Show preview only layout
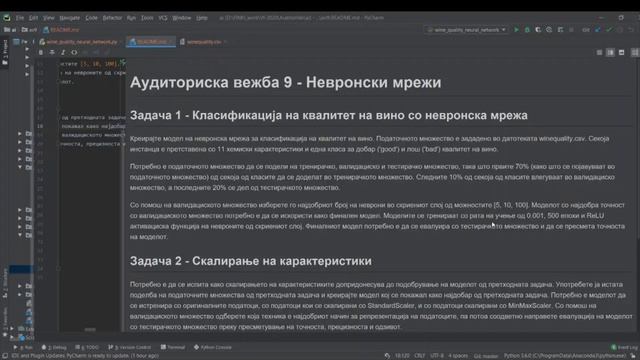 pyautogui.click(x=621, y=52)
